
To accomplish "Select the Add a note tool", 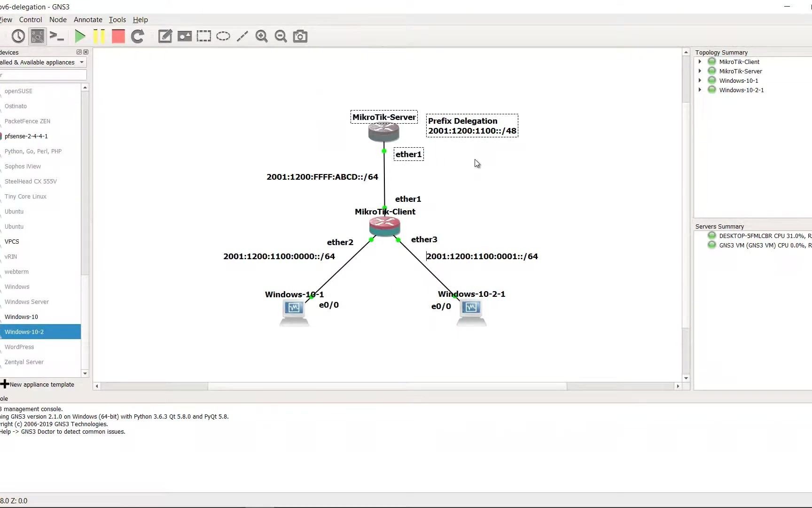I will [165, 36].
